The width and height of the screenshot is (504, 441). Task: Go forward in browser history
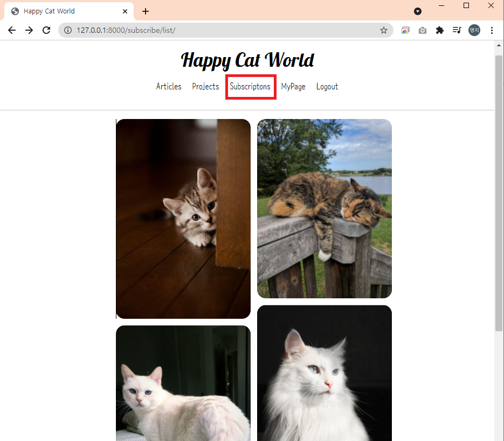click(29, 30)
